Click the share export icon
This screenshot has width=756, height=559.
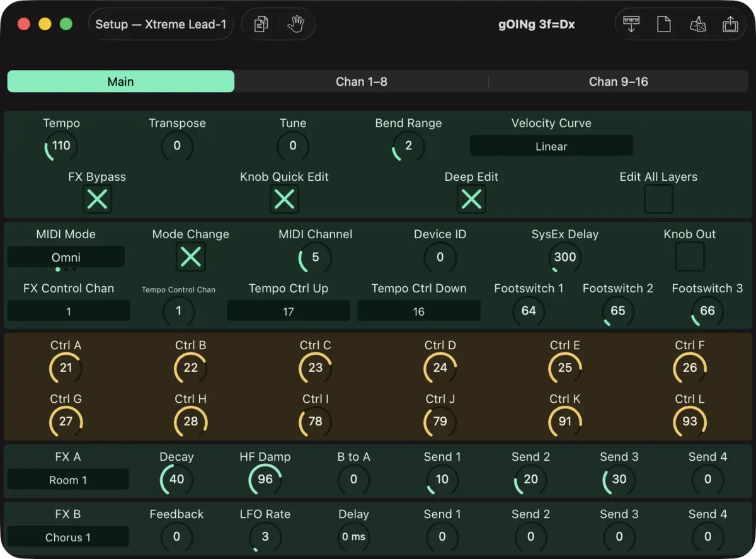point(730,25)
